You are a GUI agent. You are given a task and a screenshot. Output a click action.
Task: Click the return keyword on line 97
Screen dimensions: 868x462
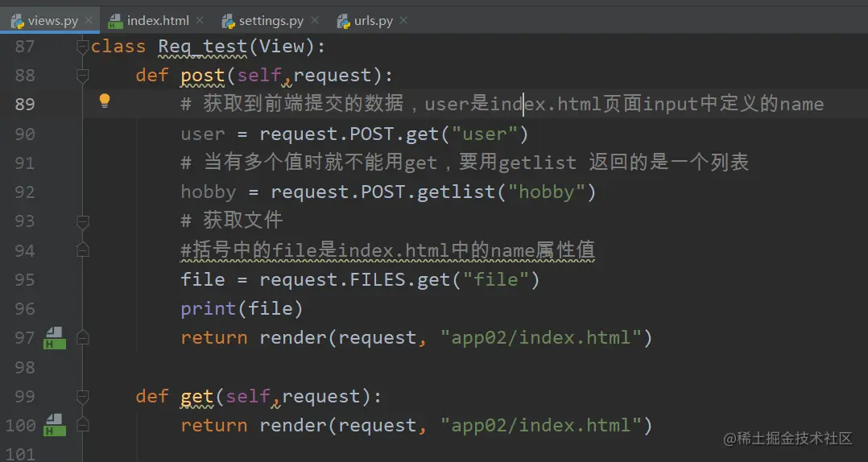(213, 337)
